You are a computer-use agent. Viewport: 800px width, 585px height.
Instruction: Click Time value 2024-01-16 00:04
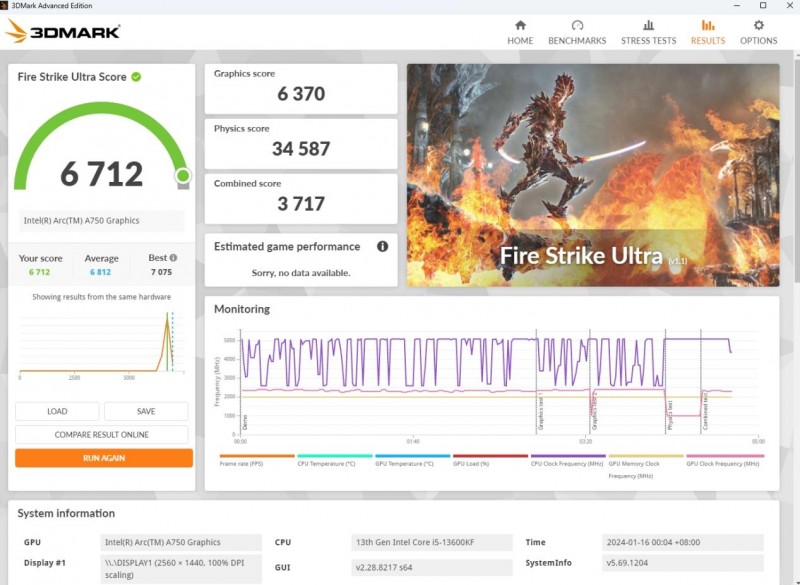683,542
